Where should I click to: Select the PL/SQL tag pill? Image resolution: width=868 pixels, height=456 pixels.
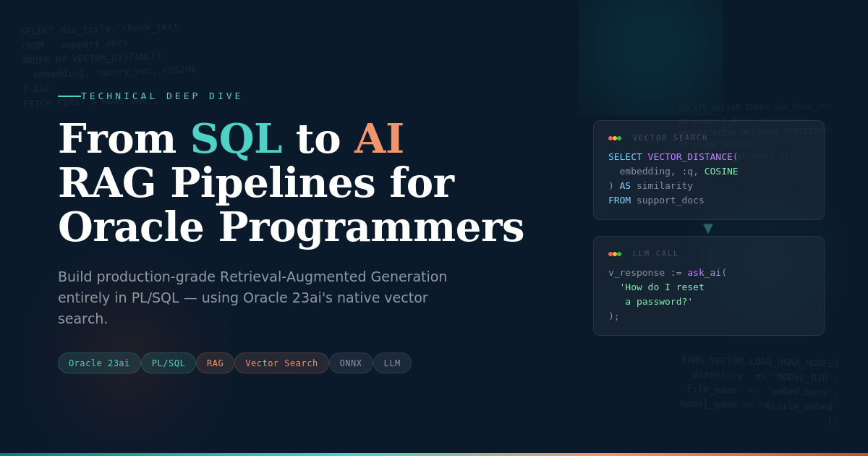(x=168, y=363)
